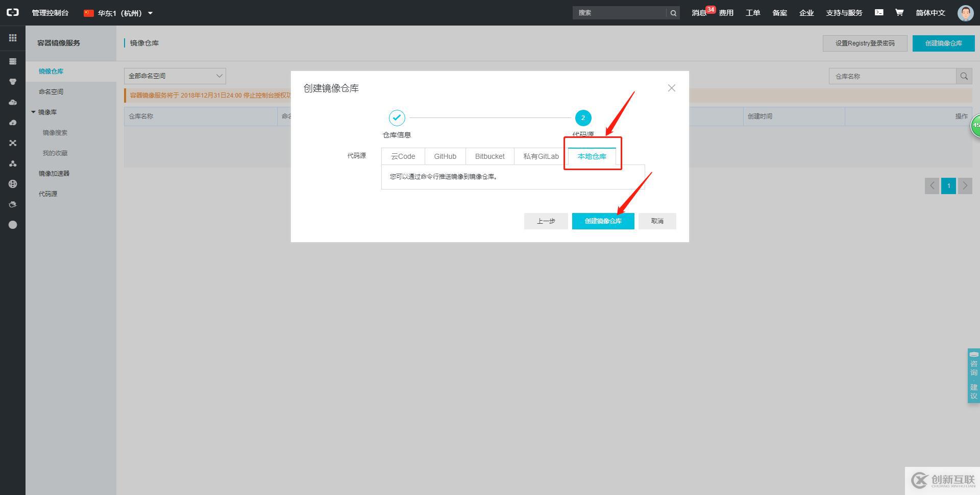Click the solid circle icon in left rail
This screenshot has width=980, height=495.
pyautogui.click(x=13, y=225)
